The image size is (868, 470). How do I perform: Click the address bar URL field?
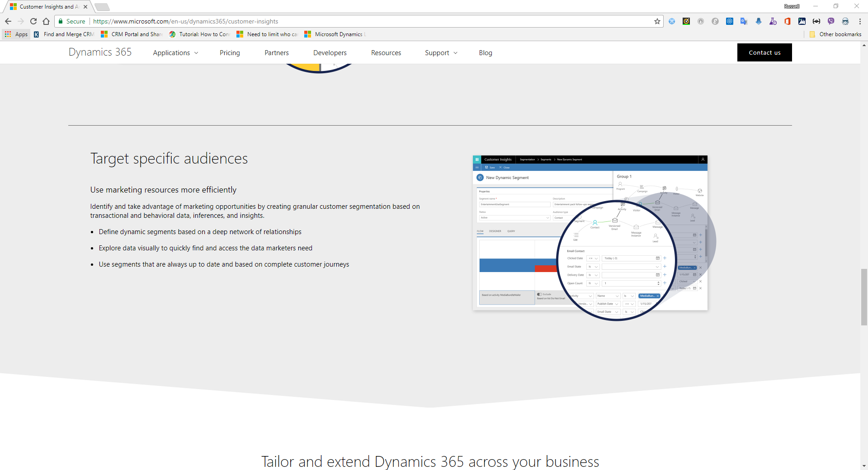[362, 21]
